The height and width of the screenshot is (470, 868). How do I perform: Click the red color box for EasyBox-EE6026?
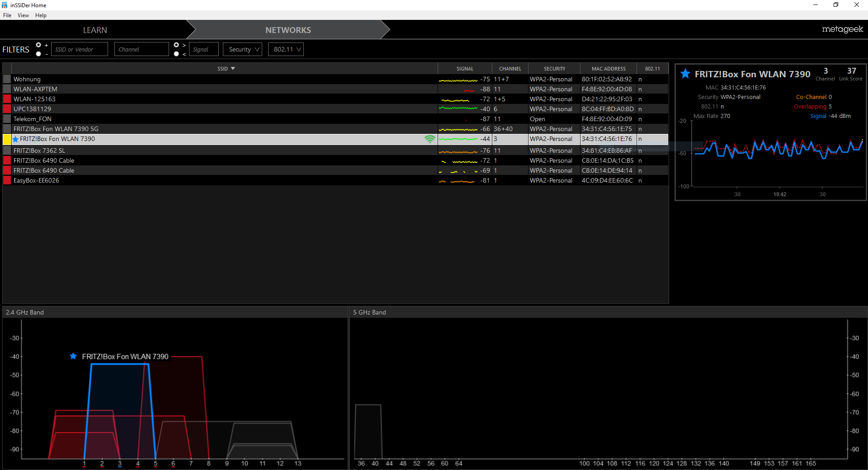coord(7,180)
